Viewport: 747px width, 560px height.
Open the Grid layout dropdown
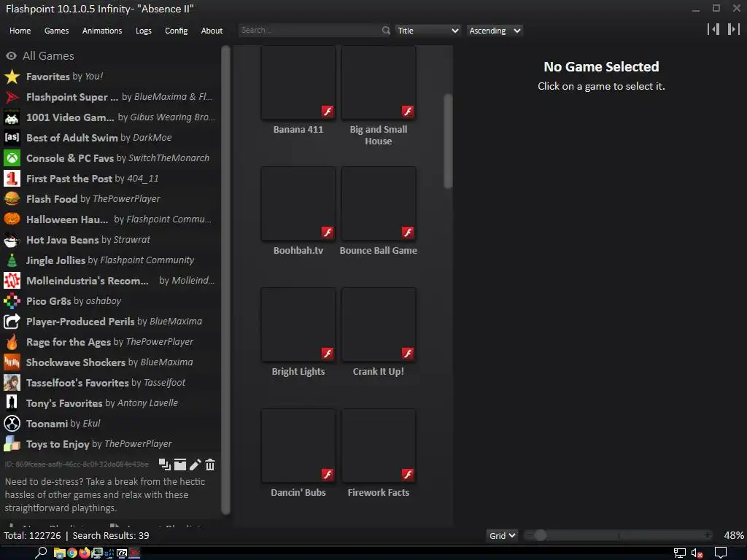pyautogui.click(x=502, y=535)
